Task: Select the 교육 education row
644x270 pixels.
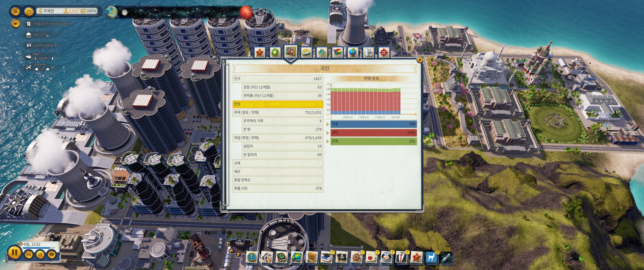Action: tap(277, 163)
